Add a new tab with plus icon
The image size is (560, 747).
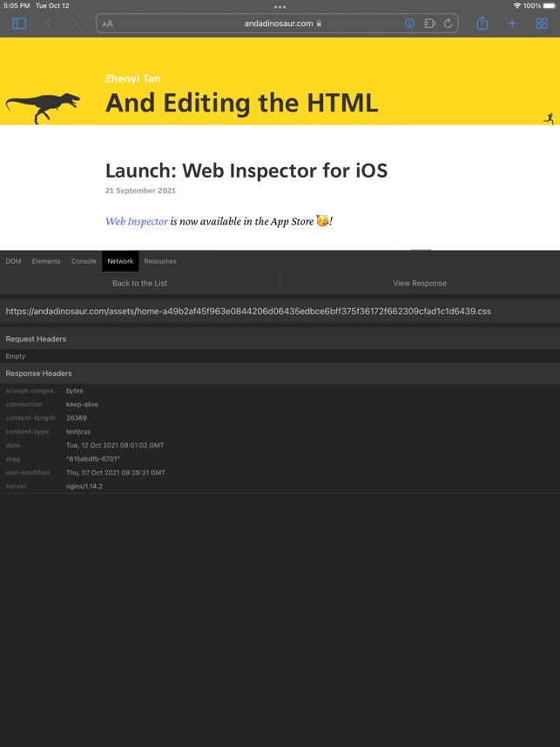click(x=512, y=24)
